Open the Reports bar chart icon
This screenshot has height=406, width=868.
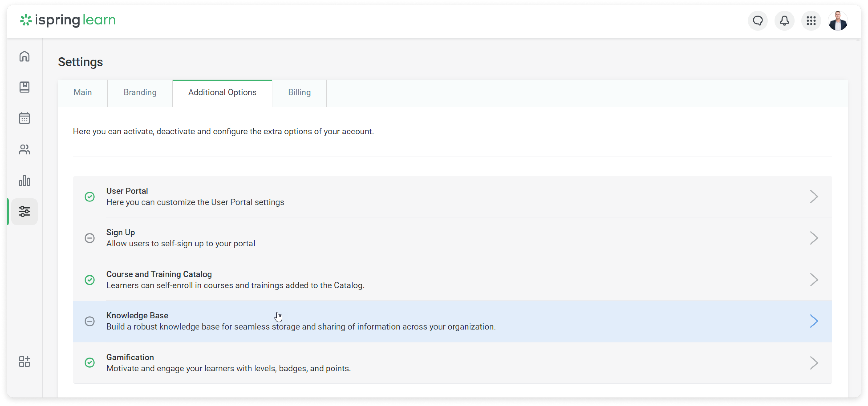point(25,181)
